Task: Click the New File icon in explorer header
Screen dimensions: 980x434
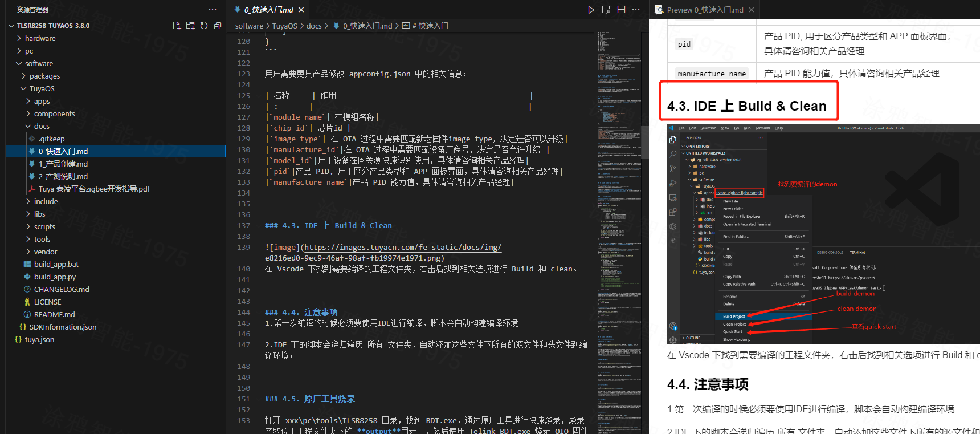Action: [177, 26]
